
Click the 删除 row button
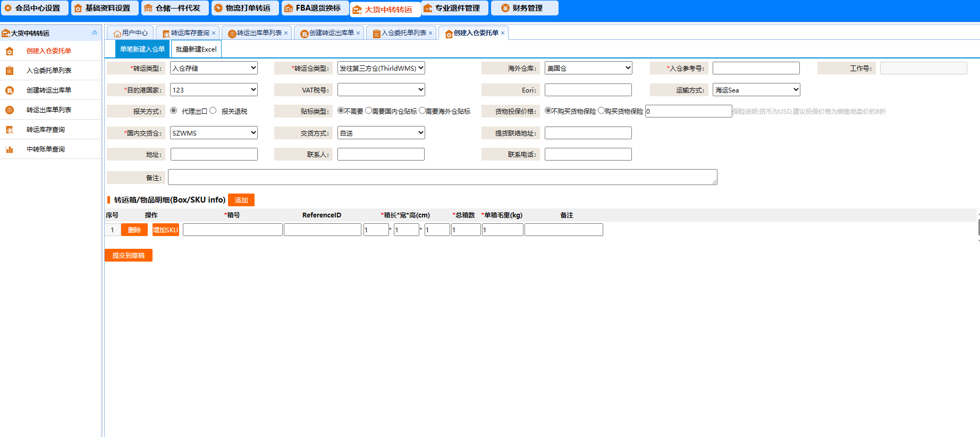[134, 230]
